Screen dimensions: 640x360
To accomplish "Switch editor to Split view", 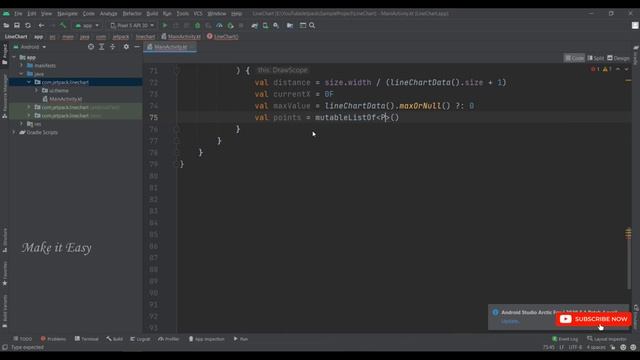I will (x=596, y=58).
